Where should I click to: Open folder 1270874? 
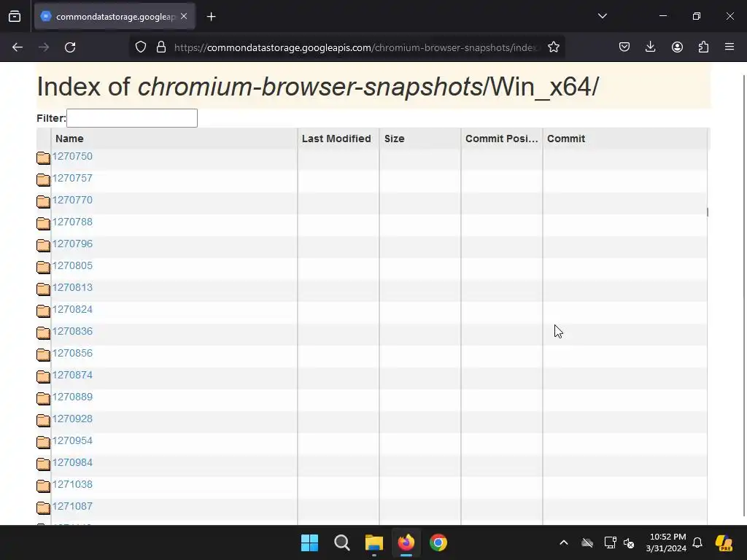(72, 376)
